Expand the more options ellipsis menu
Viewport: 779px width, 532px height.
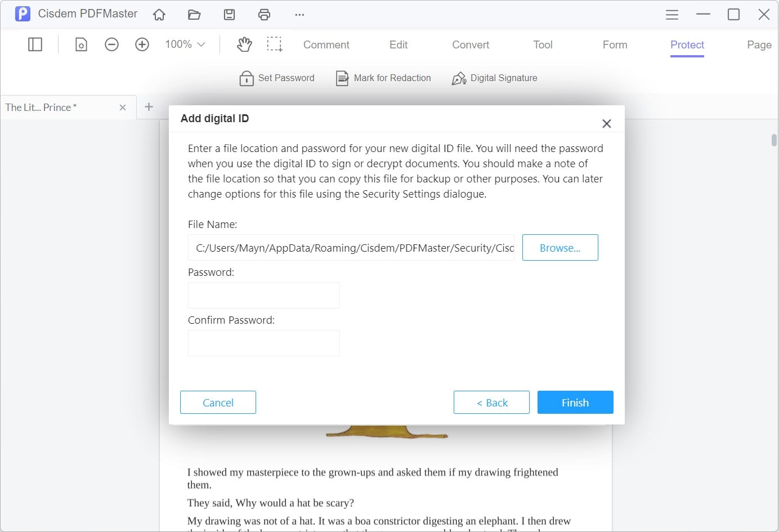coord(299,14)
